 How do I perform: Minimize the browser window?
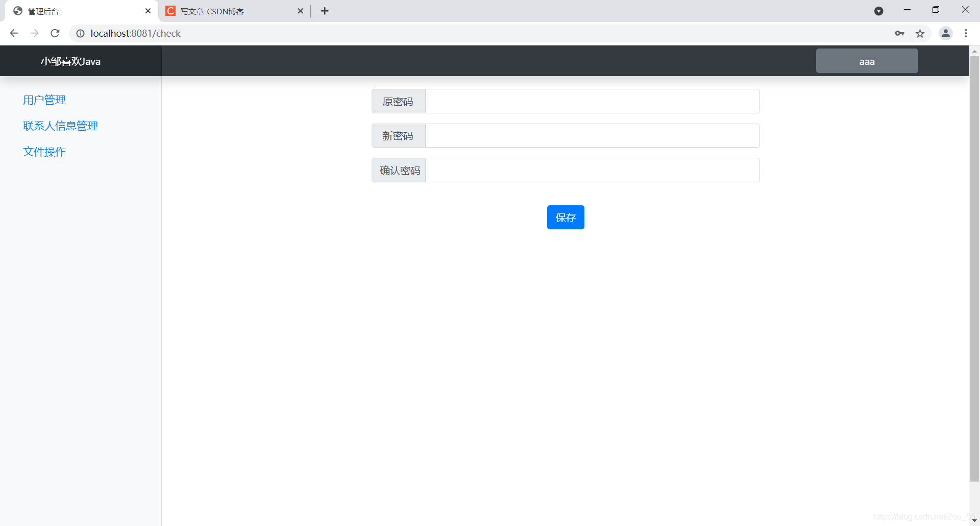click(x=907, y=10)
